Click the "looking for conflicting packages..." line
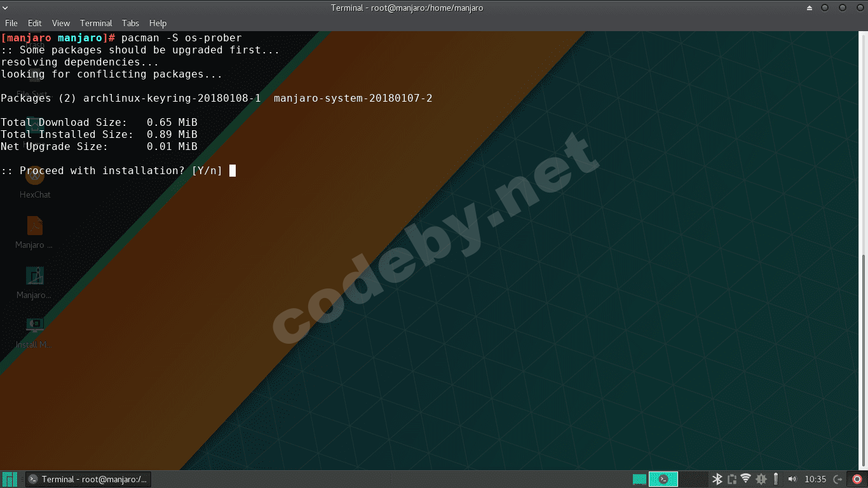Viewport: 868px width, 488px height. coord(112,74)
